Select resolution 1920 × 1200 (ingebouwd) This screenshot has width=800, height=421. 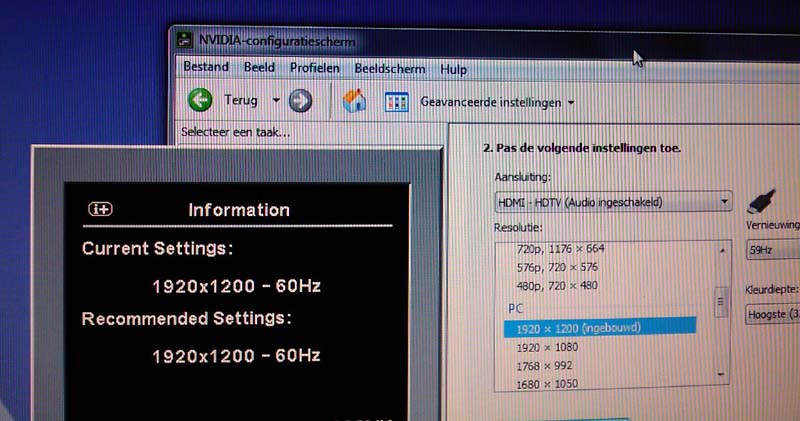(600, 328)
